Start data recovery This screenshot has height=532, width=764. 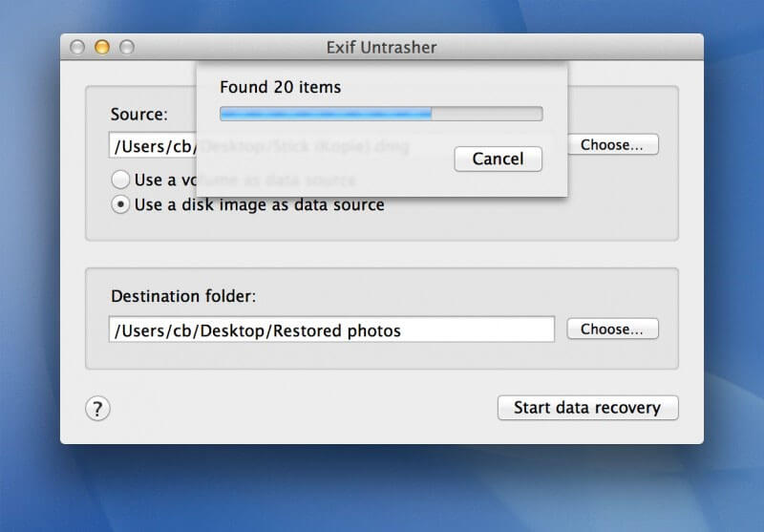tap(587, 407)
